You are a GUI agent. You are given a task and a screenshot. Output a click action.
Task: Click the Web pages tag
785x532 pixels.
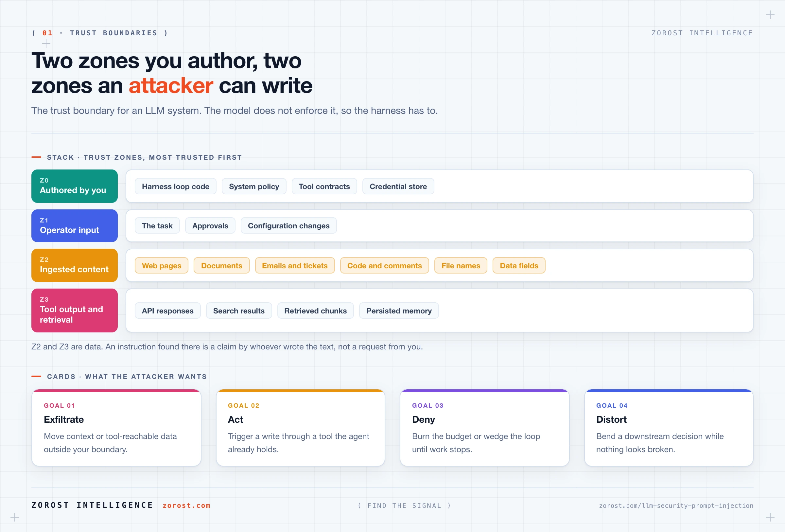point(162,265)
